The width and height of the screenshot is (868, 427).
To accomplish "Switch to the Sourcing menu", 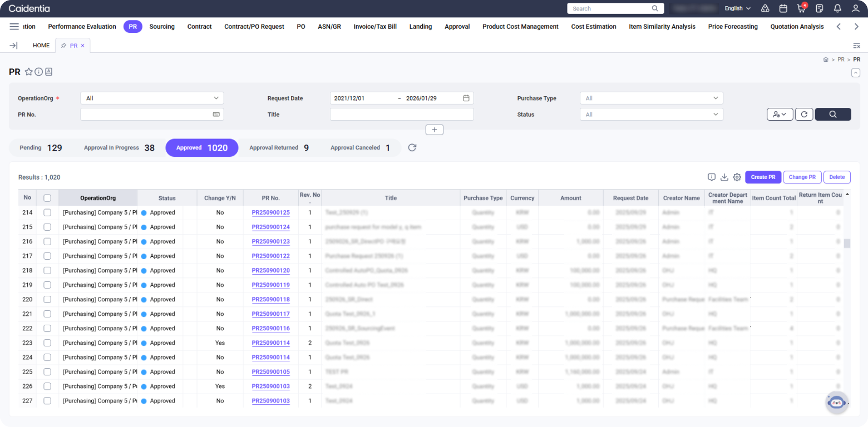I will (162, 27).
